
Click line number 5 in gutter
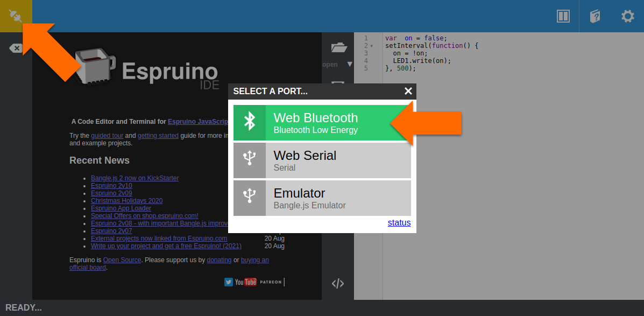coord(366,68)
